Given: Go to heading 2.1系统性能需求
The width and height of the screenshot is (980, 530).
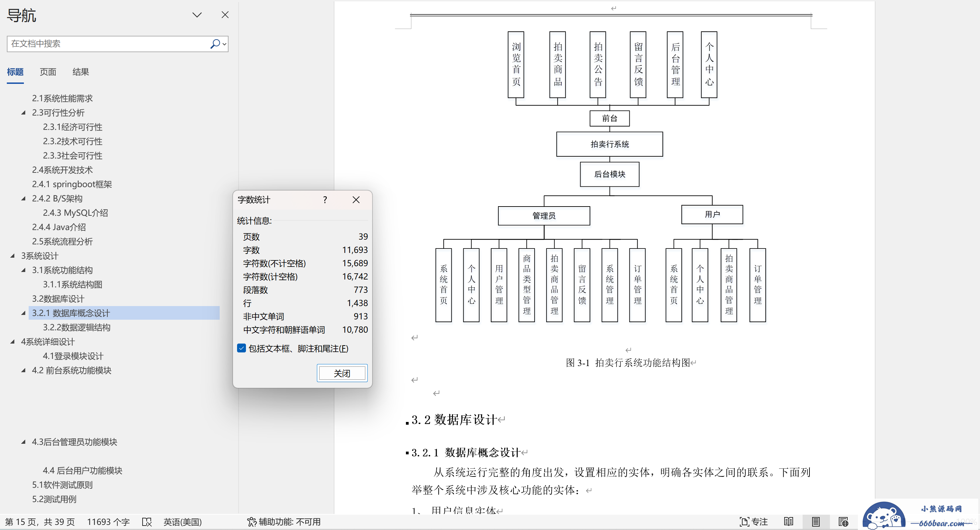Looking at the screenshot, I should tap(62, 99).
